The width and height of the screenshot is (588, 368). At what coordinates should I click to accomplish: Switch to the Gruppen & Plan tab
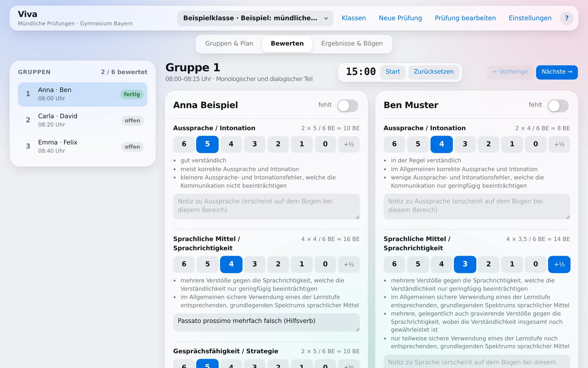pyautogui.click(x=229, y=43)
